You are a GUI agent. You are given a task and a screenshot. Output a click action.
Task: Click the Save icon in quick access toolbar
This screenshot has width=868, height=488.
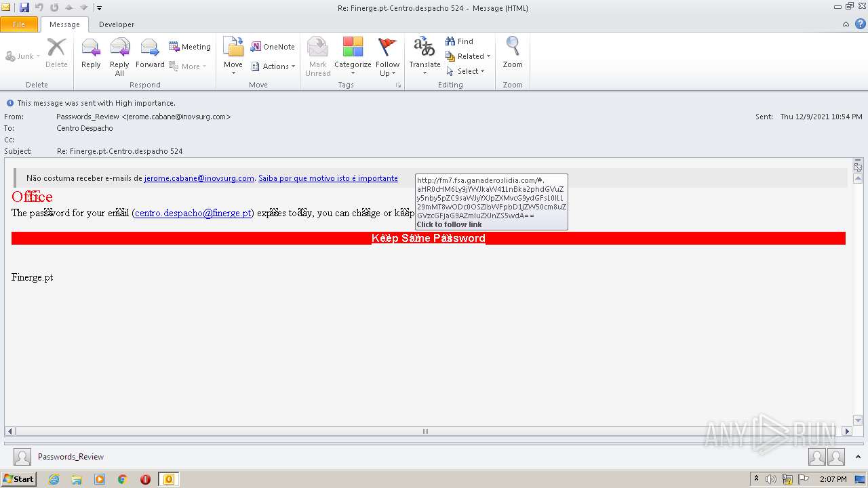[x=24, y=7]
